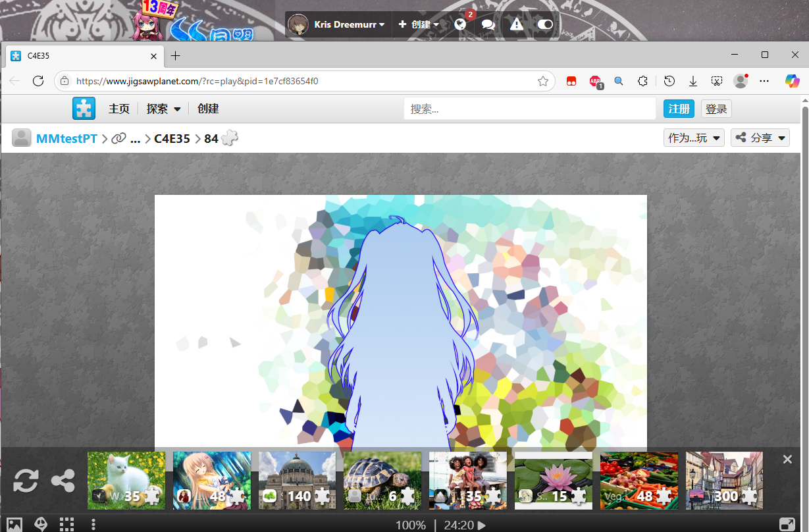809x532 pixels.
Task: Open the 作为...玩 play-as dropdown
Action: pos(694,138)
